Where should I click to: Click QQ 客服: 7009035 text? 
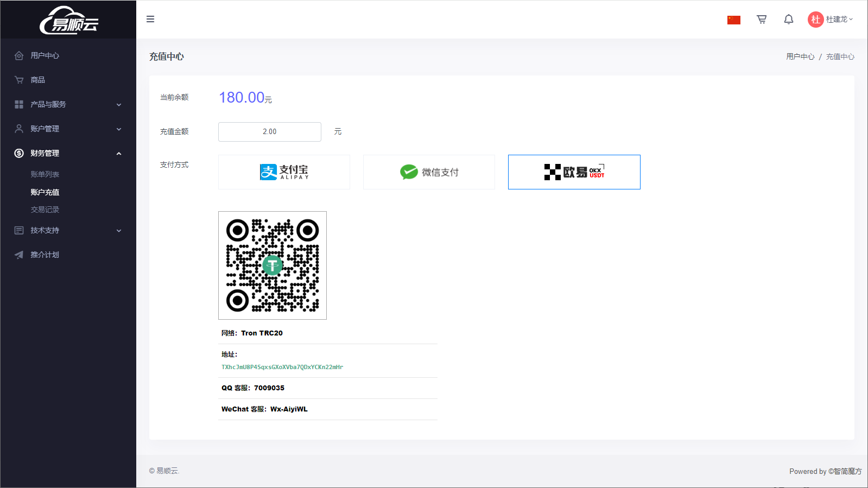(x=253, y=388)
